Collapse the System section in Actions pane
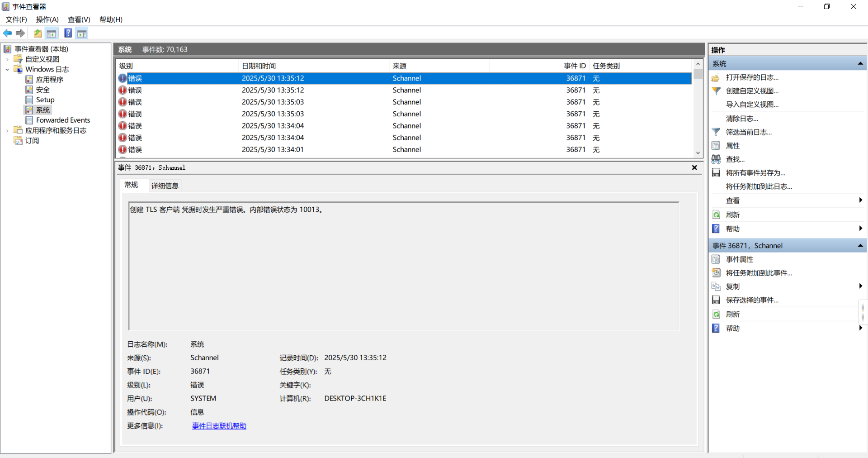 860,64
